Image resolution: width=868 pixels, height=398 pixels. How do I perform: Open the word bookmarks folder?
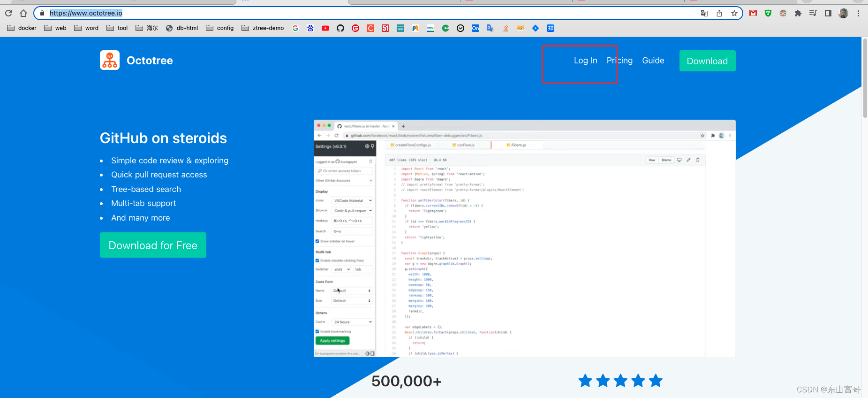click(86, 28)
